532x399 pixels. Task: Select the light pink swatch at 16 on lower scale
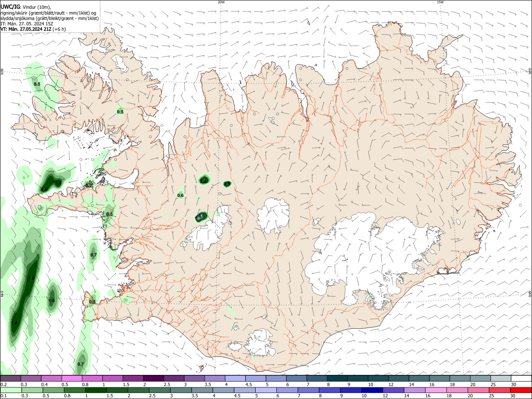click(x=436, y=390)
